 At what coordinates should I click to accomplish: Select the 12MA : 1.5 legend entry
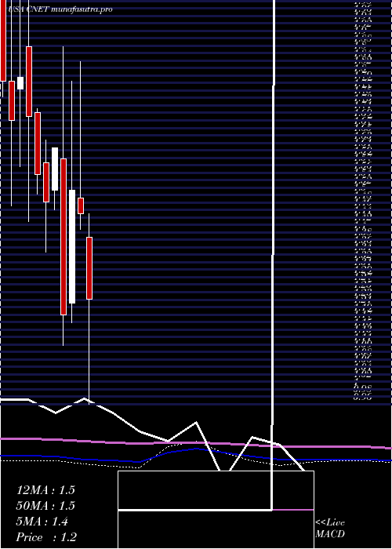(45, 490)
